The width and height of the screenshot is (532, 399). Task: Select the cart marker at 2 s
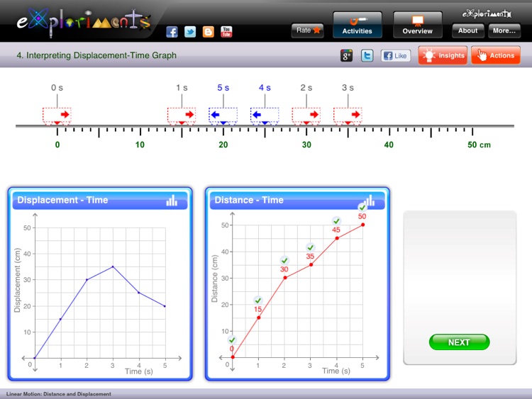[x=306, y=116]
